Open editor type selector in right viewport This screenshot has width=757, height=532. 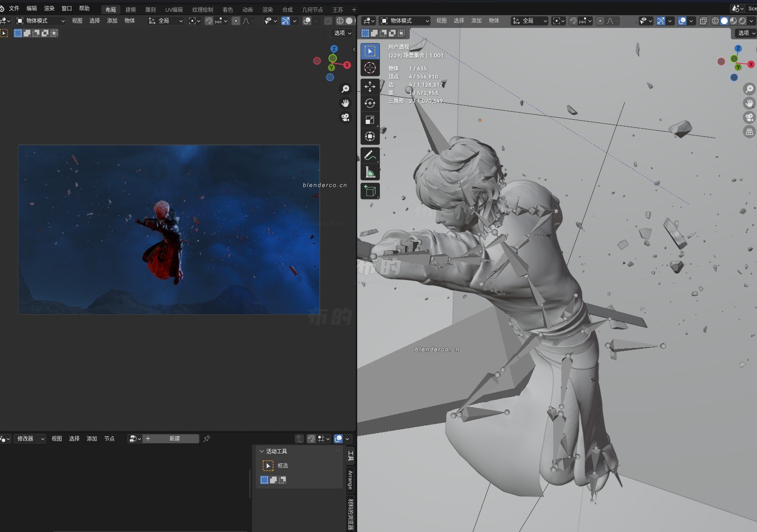(369, 21)
